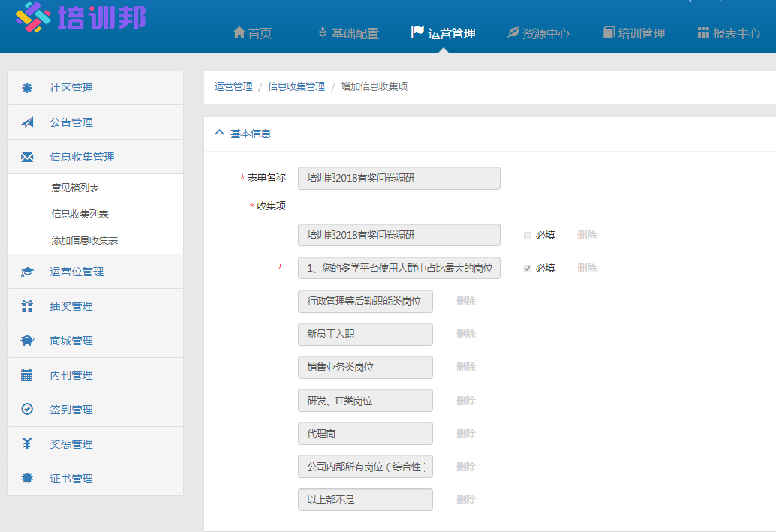Open 签到管理 in the sidebar

pos(95,409)
